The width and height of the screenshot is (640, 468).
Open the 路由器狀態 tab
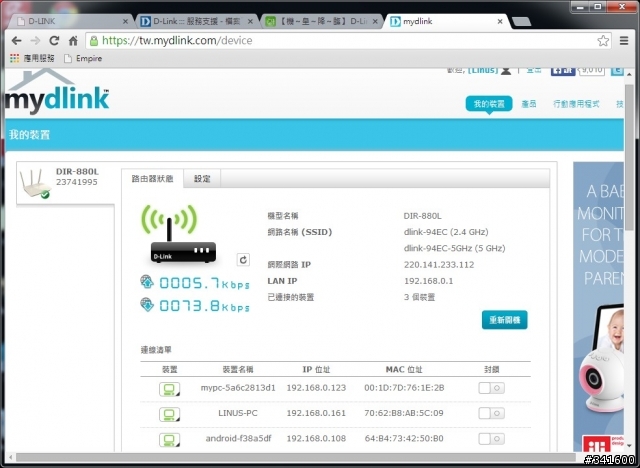[152, 179]
